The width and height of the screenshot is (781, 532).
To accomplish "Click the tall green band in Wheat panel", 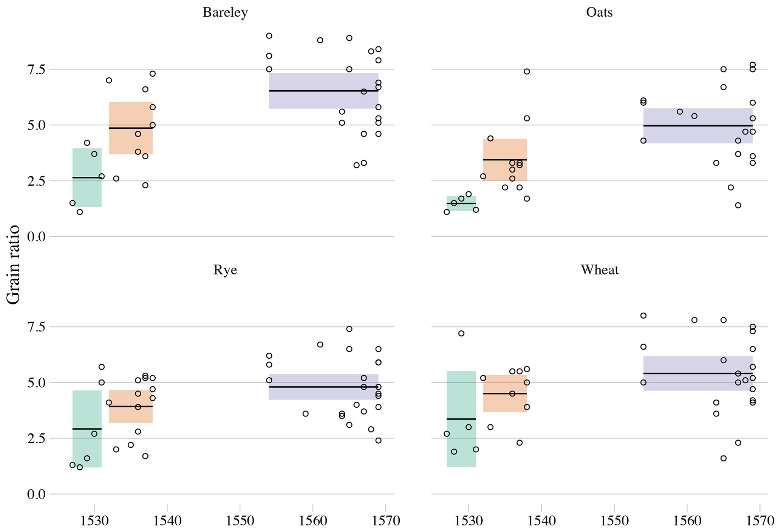I will 461,396.
